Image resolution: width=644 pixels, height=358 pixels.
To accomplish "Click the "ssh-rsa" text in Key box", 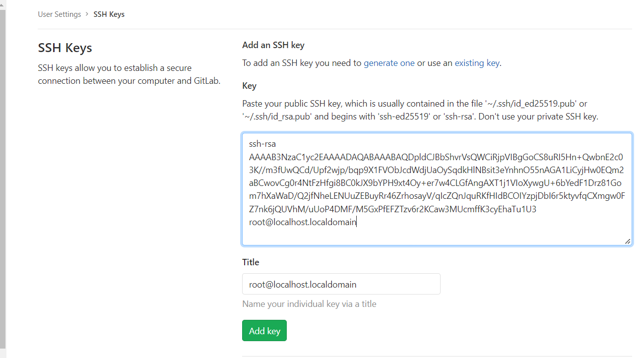I will click(x=262, y=144).
